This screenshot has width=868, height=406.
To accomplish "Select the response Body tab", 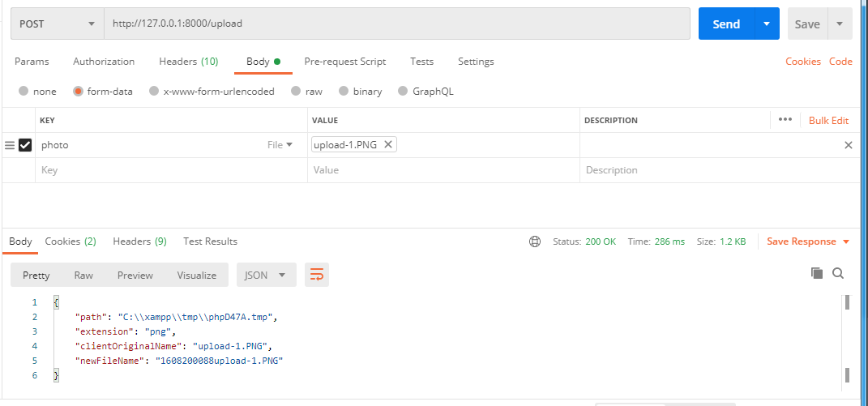I will coord(20,241).
